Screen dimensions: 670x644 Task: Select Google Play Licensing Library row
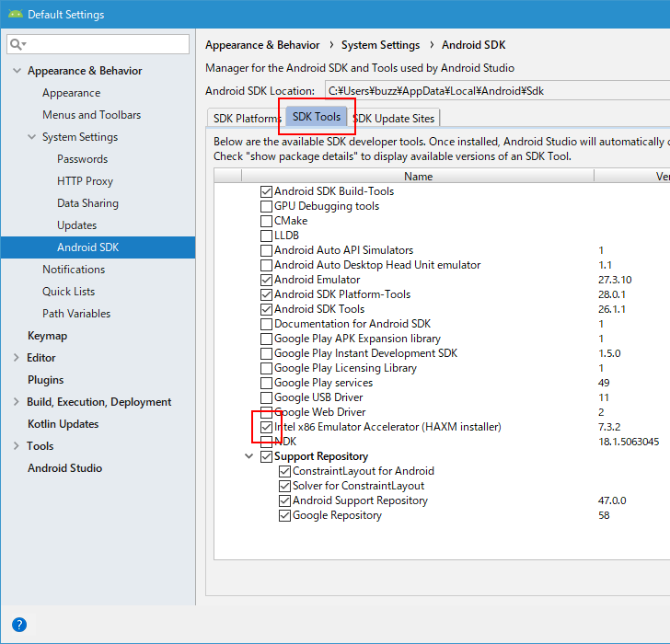pyautogui.click(x=345, y=368)
